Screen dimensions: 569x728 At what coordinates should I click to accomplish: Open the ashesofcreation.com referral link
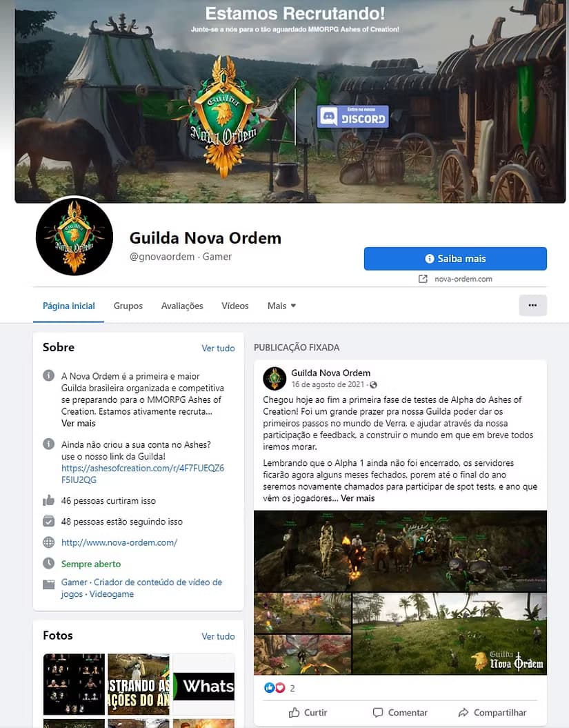pyautogui.click(x=143, y=474)
